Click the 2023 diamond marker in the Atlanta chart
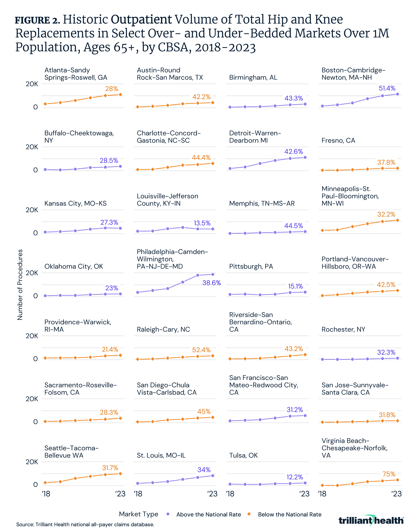The height and width of the screenshot is (532, 418). pyautogui.click(x=120, y=95)
